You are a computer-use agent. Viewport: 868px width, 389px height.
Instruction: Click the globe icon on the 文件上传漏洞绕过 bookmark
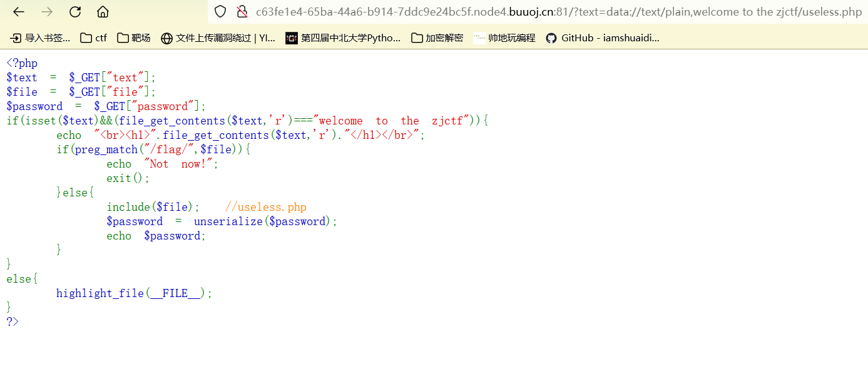(166, 38)
